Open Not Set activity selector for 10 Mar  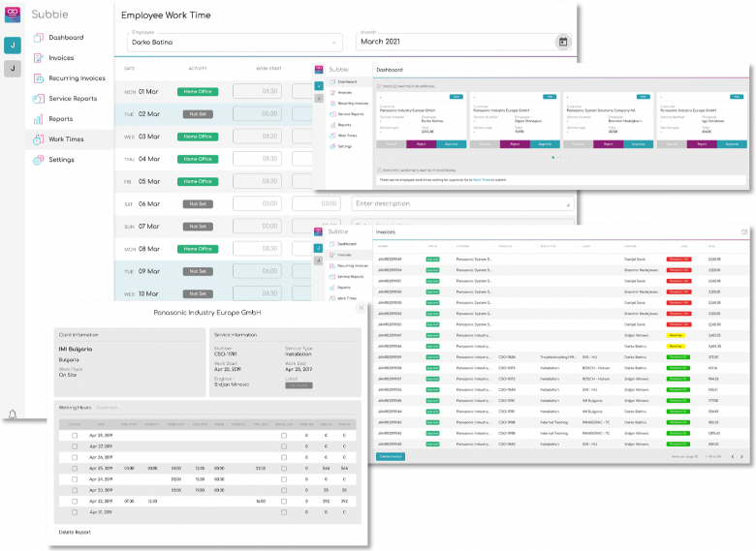[198, 293]
